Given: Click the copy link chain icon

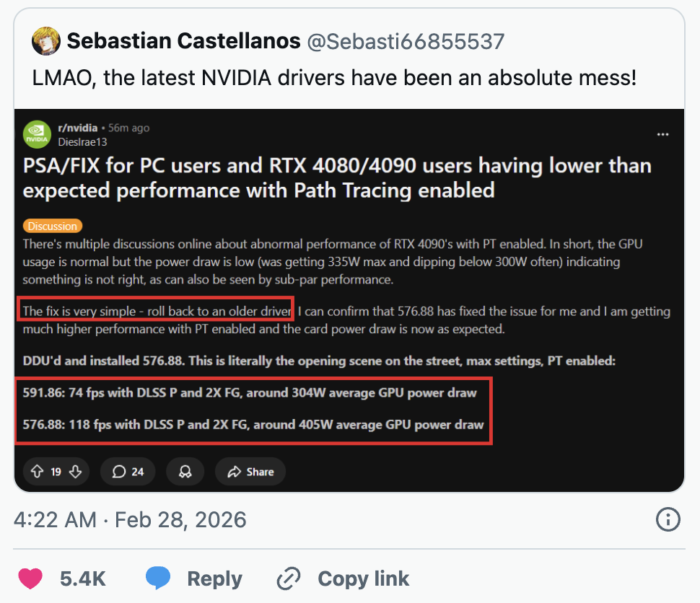Looking at the screenshot, I should [289, 578].
